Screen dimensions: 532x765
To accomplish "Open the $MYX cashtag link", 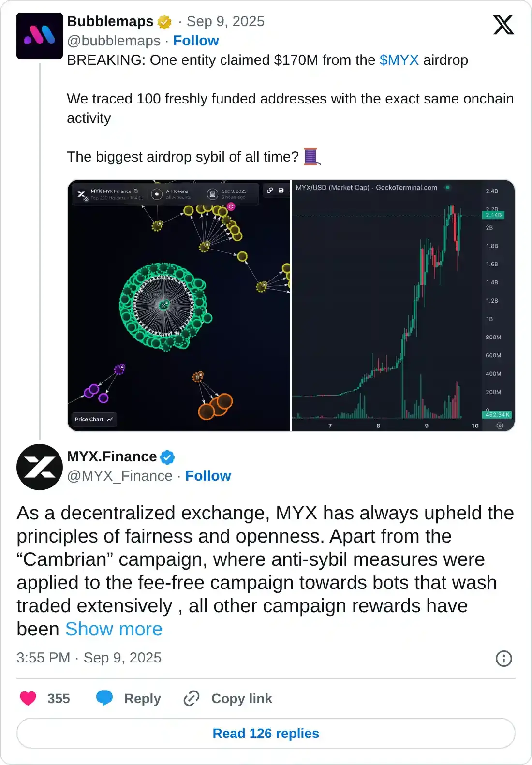I will tap(399, 60).
